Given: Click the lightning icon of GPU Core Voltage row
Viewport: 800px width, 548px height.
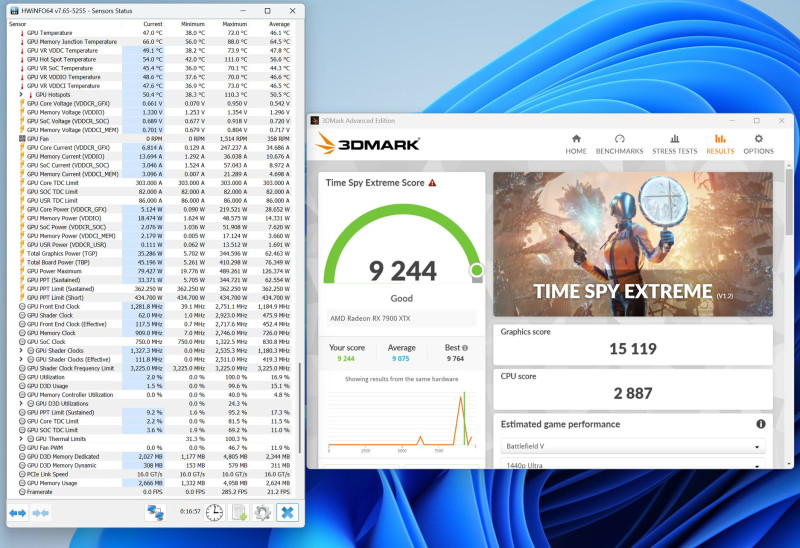Looking at the screenshot, I should [22, 103].
